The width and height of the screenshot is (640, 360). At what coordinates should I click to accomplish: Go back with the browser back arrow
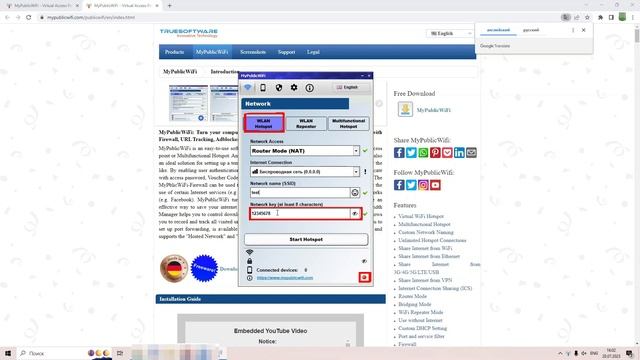click(x=7, y=18)
